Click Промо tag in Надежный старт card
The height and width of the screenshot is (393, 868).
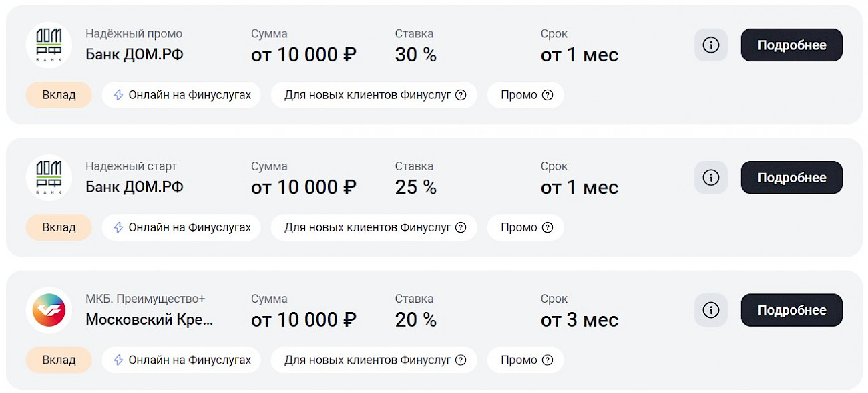pos(525,227)
